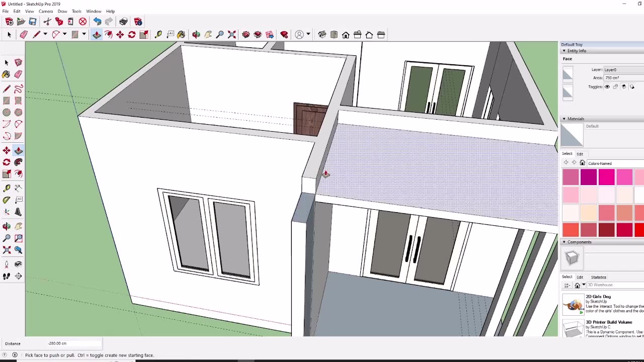Click the Materials forward arrow button
This screenshot has width=644, height=362.
(574, 163)
